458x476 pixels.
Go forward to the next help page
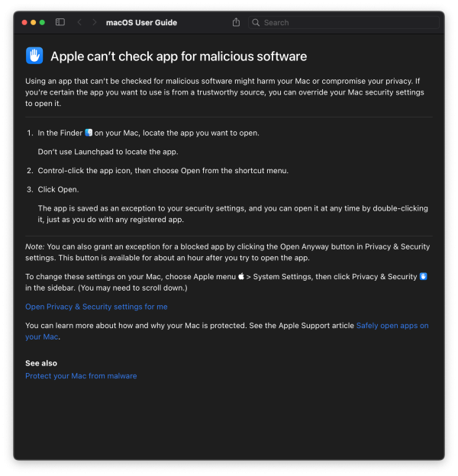94,22
